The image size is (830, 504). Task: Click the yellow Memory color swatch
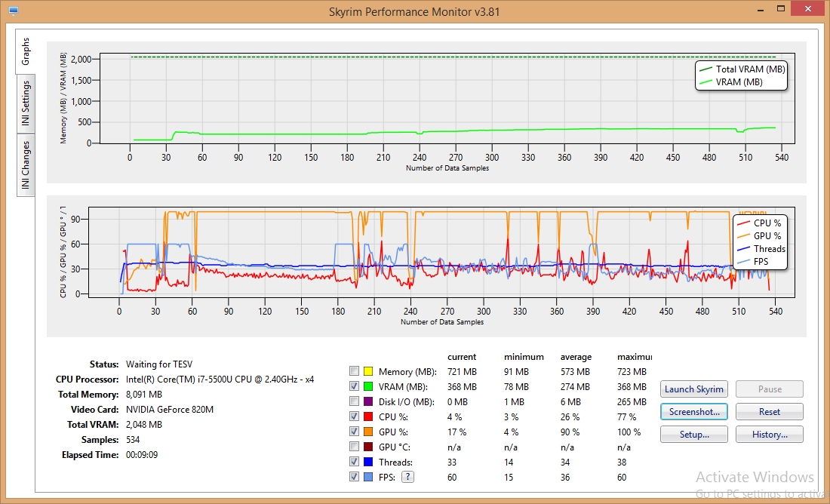click(x=369, y=371)
